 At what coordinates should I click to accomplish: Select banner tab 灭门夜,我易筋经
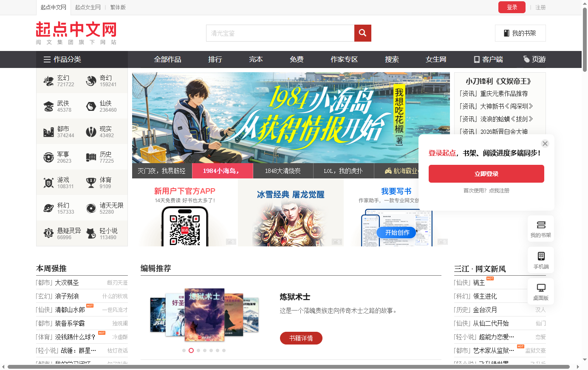coord(162,171)
